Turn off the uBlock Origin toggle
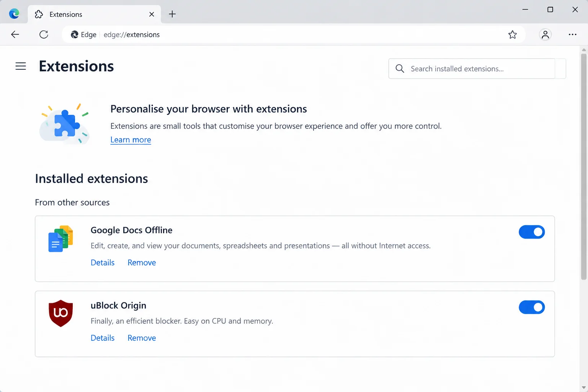 532,307
